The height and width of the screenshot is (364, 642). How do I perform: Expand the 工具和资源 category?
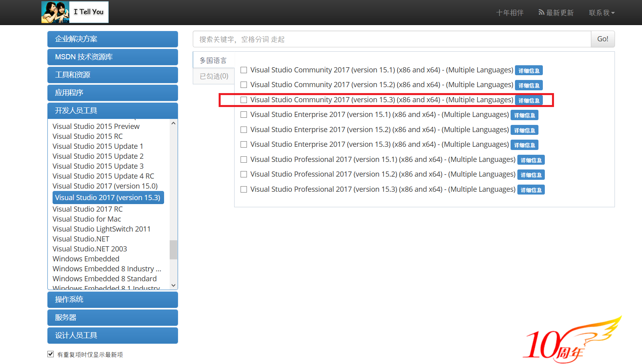[x=113, y=75]
